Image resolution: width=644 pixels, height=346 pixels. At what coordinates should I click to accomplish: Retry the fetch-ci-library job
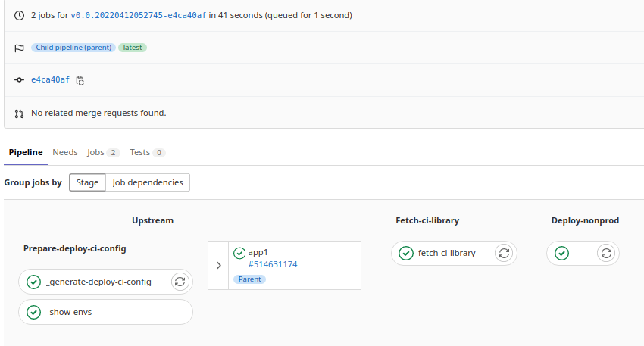click(x=504, y=253)
